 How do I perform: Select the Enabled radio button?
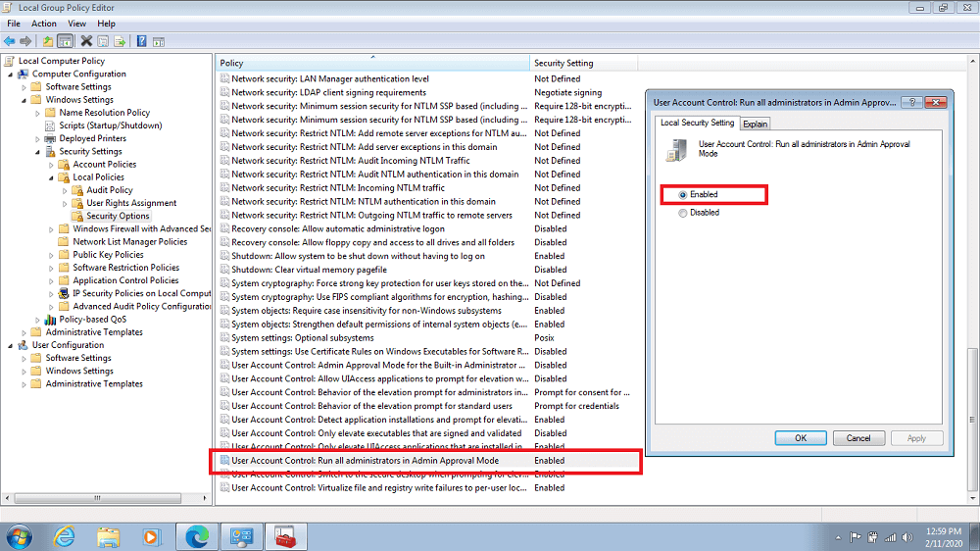click(x=682, y=195)
